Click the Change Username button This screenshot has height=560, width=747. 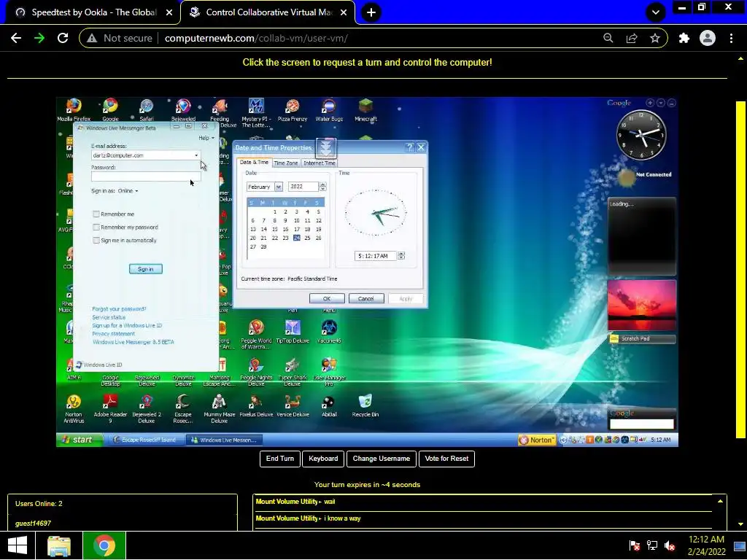coord(381,459)
